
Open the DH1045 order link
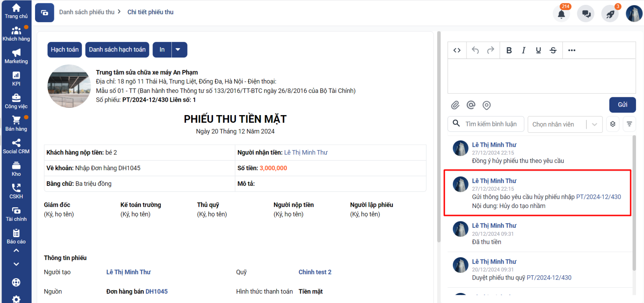click(157, 291)
